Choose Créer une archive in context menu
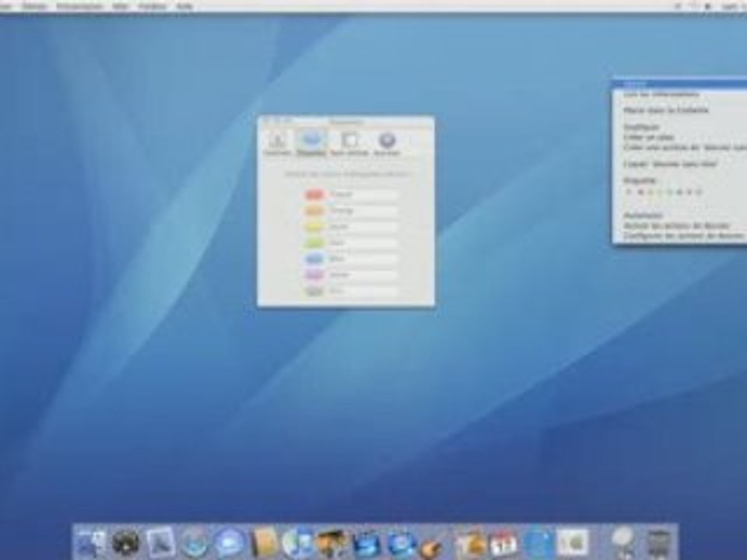Screen dimensions: 747x560 [680, 148]
